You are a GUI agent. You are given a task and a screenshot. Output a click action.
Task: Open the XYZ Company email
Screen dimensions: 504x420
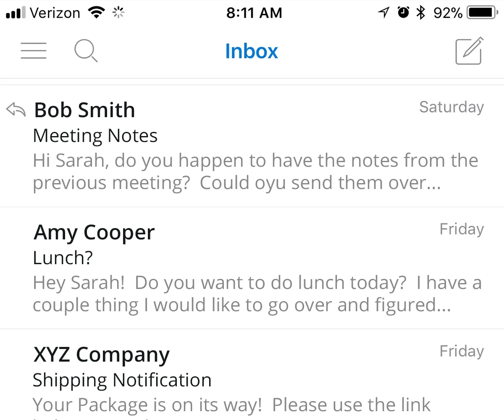[252, 375]
